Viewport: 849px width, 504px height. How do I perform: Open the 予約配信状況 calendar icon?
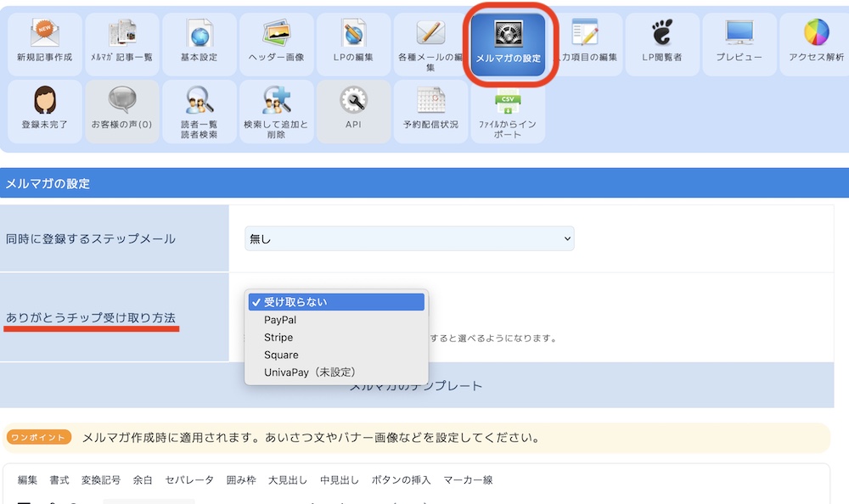[430, 102]
